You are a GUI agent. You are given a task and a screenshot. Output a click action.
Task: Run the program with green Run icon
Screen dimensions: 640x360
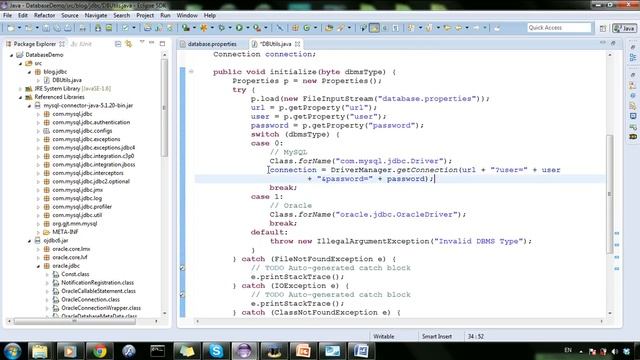(x=239, y=28)
